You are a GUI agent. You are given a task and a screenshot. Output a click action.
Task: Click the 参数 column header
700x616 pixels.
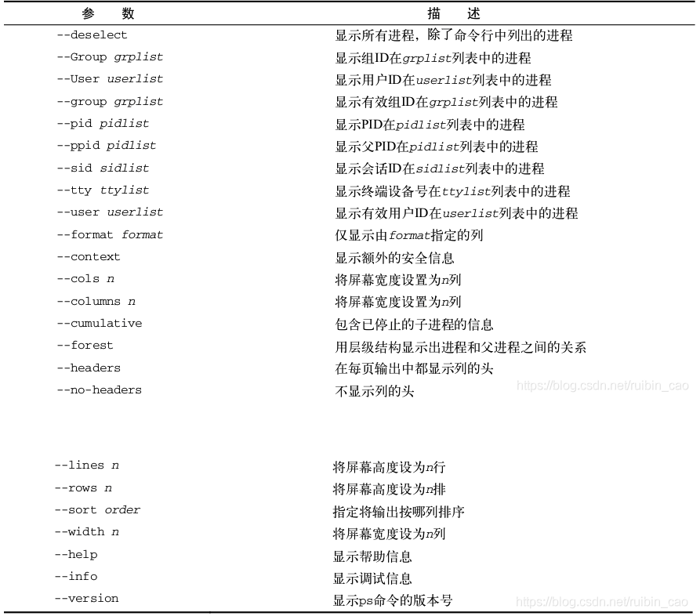tap(108, 13)
